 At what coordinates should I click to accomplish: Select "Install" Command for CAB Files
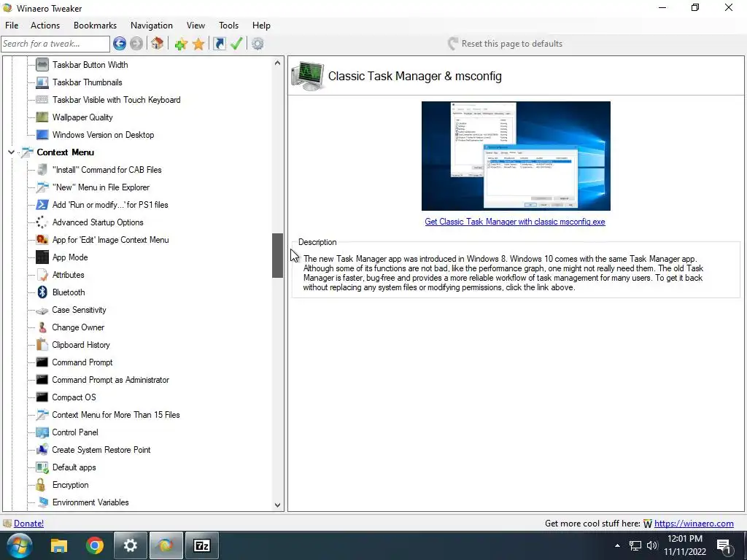pyautogui.click(x=107, y=170)
